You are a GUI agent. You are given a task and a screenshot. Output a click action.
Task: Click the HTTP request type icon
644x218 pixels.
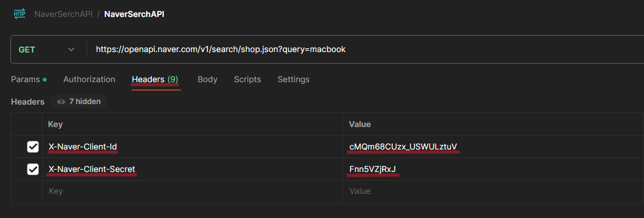[19, 14]
